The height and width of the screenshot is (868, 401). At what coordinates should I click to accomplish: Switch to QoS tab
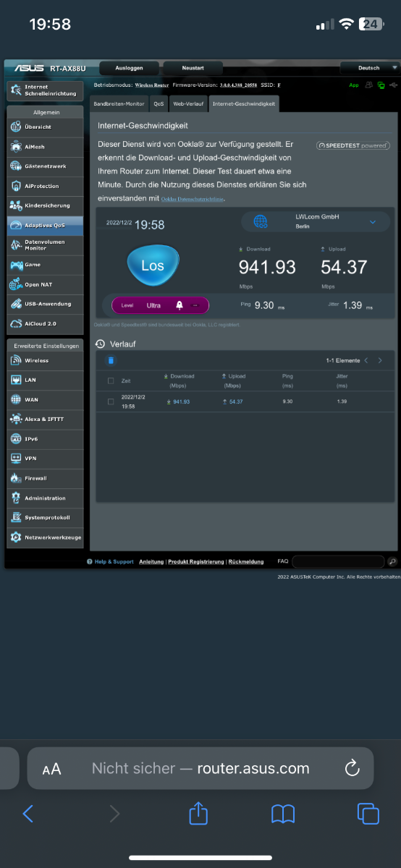coord(159,103)
